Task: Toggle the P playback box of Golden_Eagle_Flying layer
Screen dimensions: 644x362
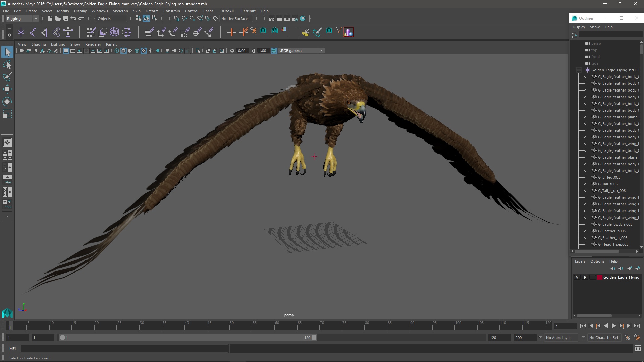Action: (585, 277)
